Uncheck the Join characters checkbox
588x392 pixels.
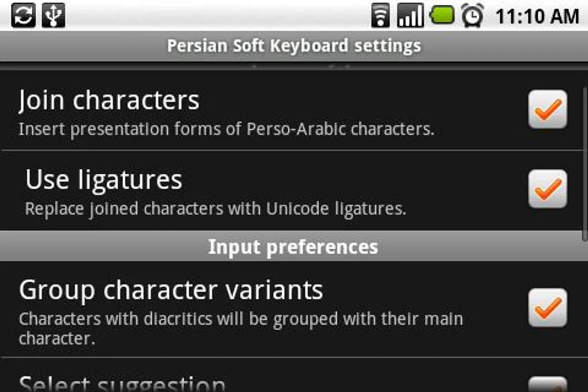pos(547,109)
